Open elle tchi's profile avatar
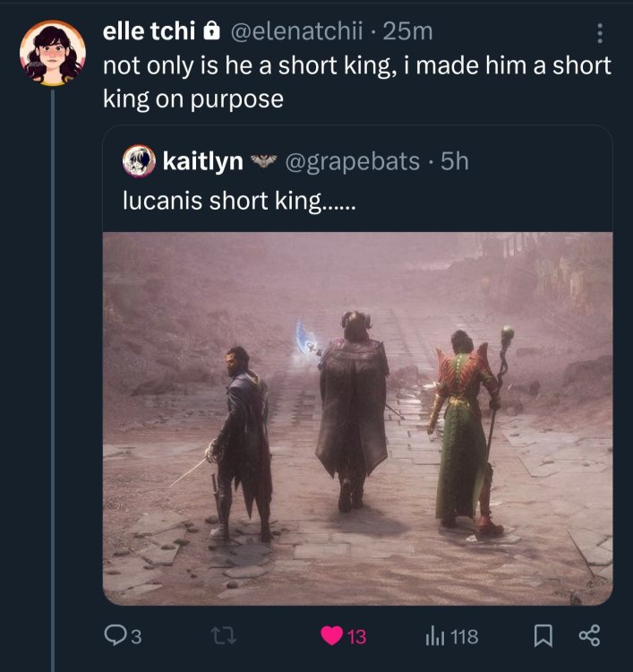This screenshot has height=672, width=633. [54, 53]
